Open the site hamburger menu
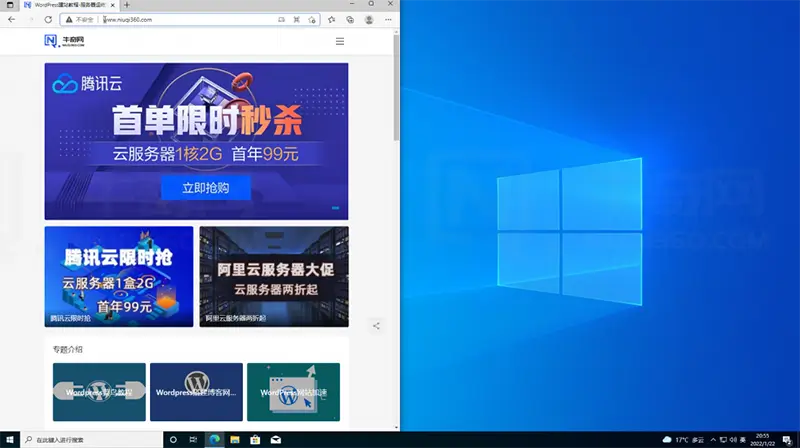This screenshot has width=800, height=448. pos(340,41)
